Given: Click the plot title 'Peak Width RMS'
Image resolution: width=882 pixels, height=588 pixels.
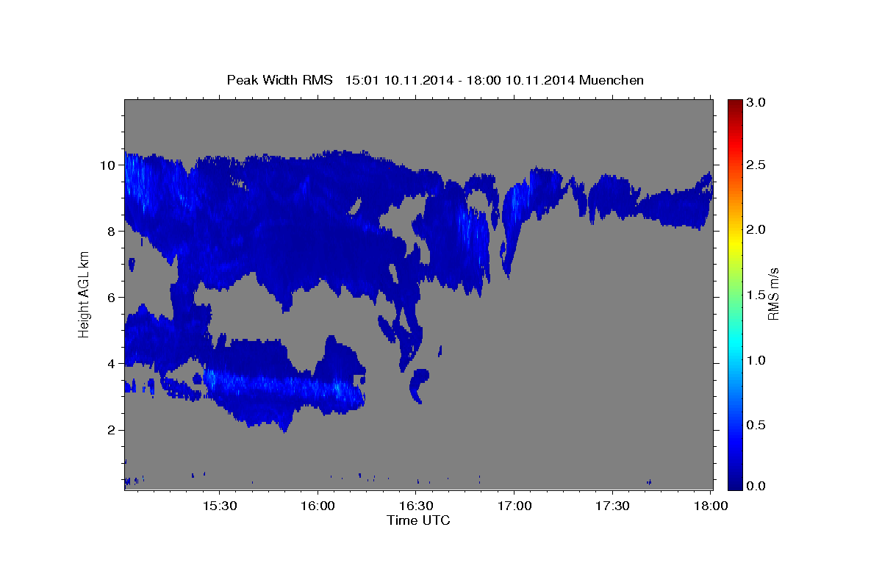Looking at the screenshot, I should (x=279, y=79).
